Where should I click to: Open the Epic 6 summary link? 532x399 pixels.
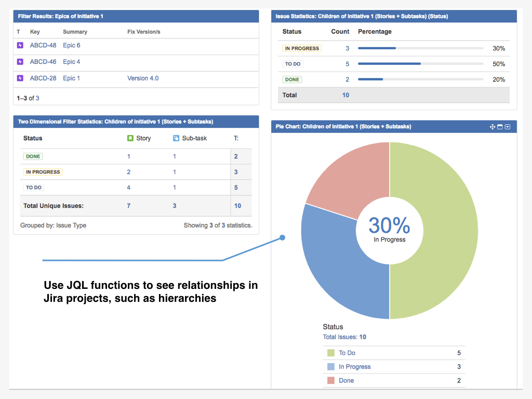(72, 45)
